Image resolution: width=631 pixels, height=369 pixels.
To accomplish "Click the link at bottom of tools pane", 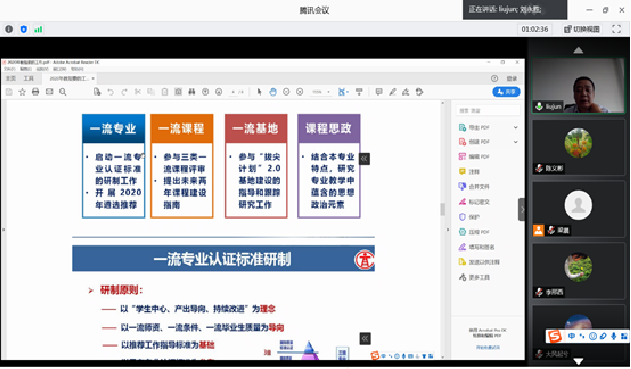I will pyautogui.click(x=488, y=347).
